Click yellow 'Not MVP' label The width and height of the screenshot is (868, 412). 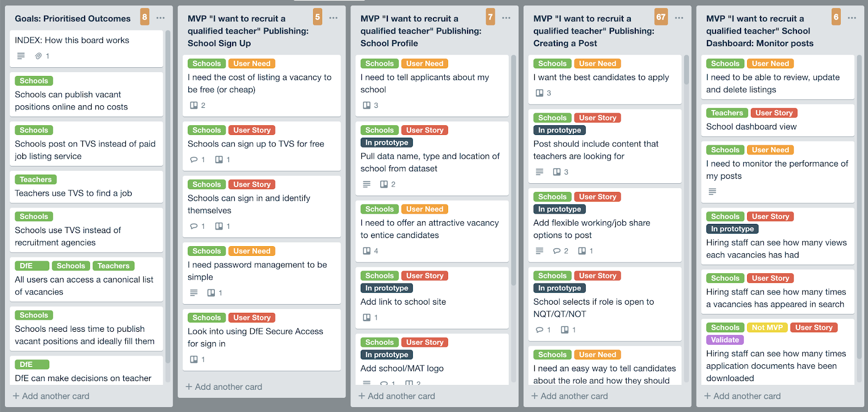767,327
